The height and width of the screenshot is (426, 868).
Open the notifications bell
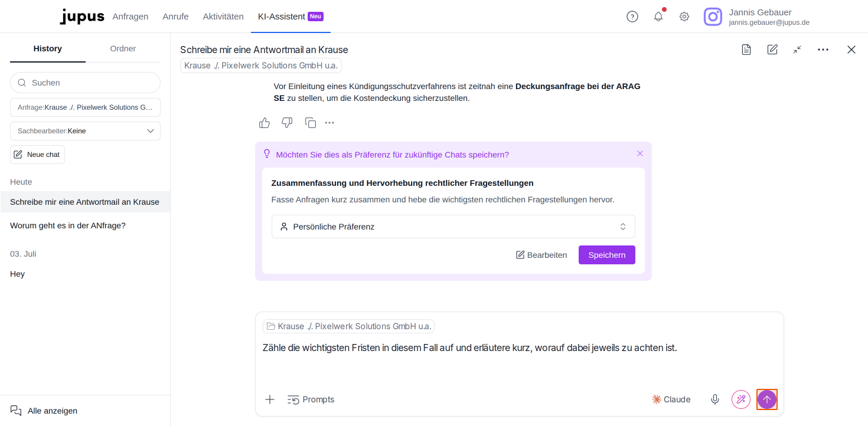coord(658,17)
